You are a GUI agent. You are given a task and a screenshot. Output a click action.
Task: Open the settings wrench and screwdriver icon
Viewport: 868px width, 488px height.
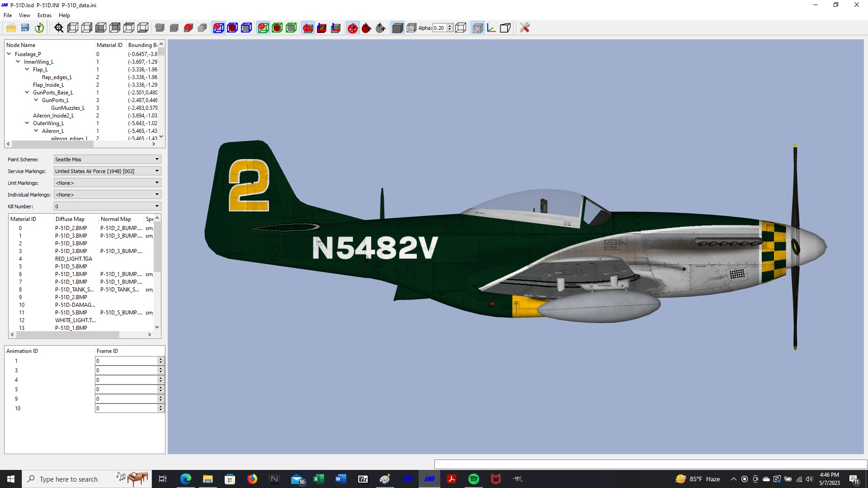[524, 28]
